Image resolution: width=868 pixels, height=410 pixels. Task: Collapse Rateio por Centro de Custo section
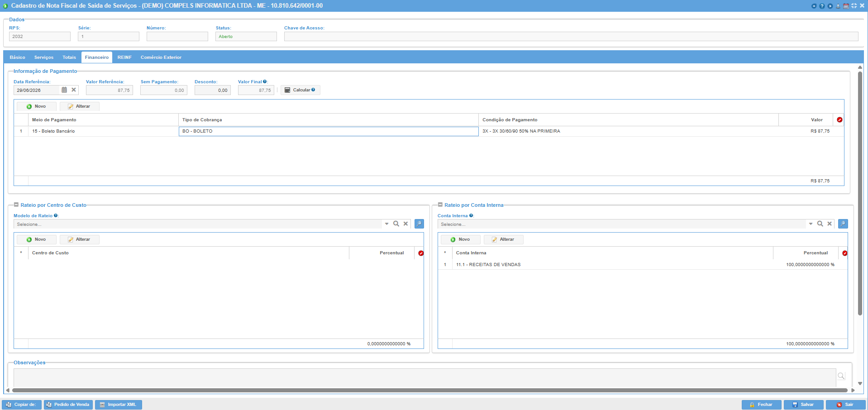(x=16, y=205)
